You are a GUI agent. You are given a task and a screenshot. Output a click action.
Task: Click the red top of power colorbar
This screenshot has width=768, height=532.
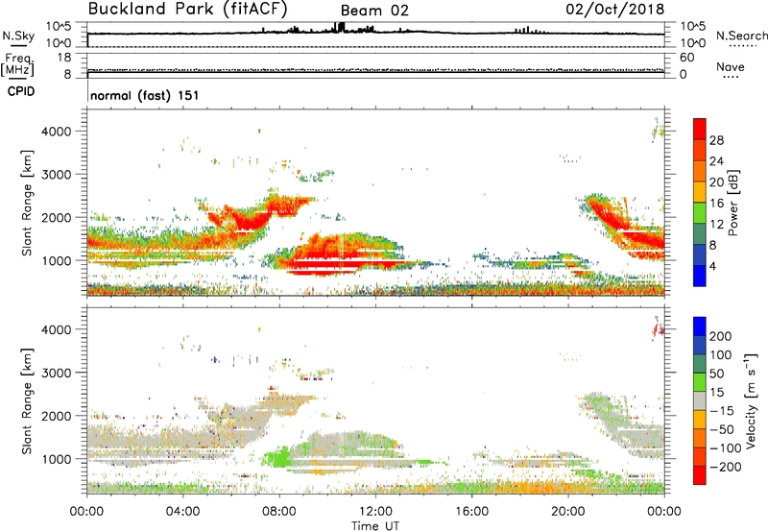(700, 127)
